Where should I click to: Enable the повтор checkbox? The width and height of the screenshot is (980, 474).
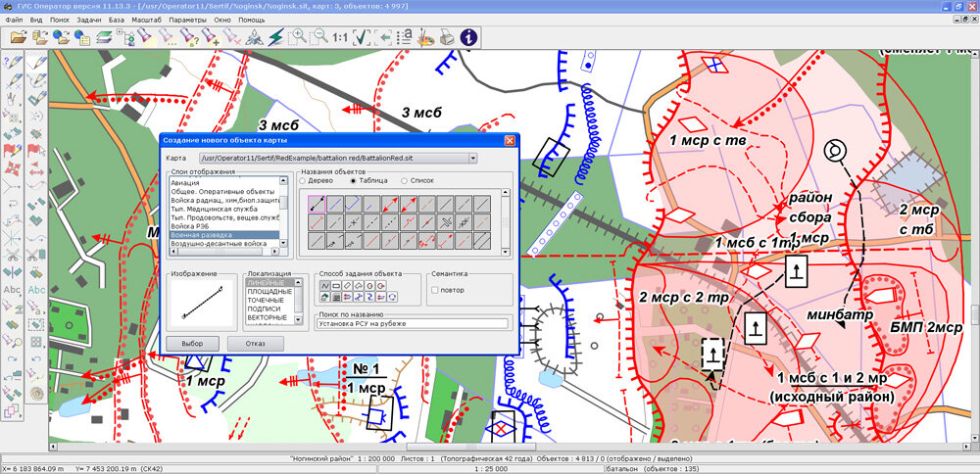click(436, 290)
